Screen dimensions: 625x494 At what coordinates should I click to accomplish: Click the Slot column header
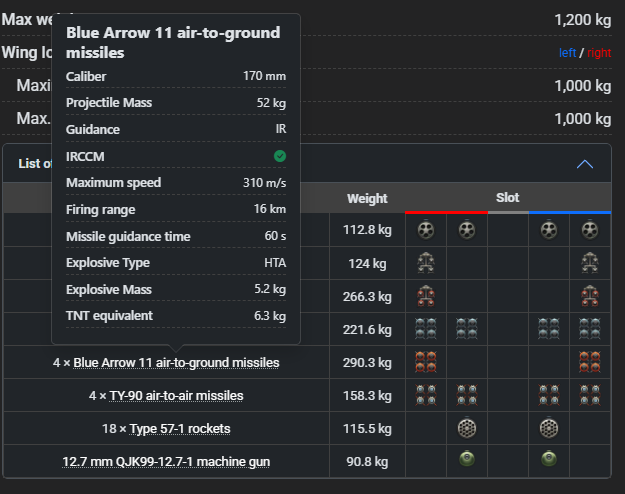click(x=507, y=197)
